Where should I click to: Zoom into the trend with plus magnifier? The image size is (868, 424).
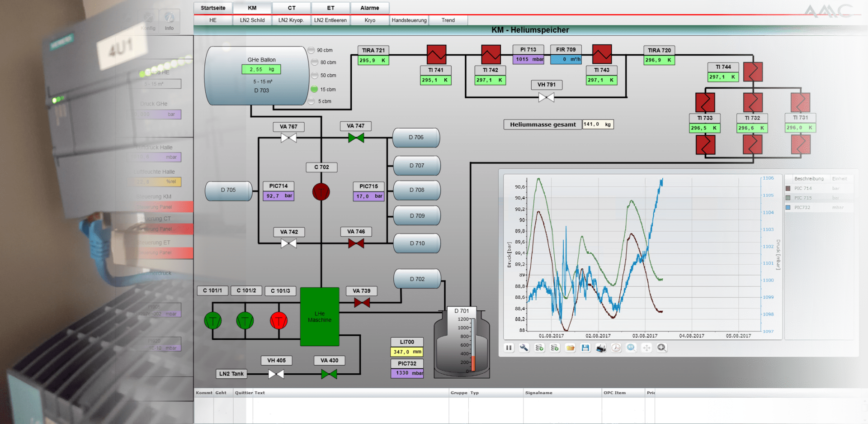pyautogui.click(x=662, y=348)
